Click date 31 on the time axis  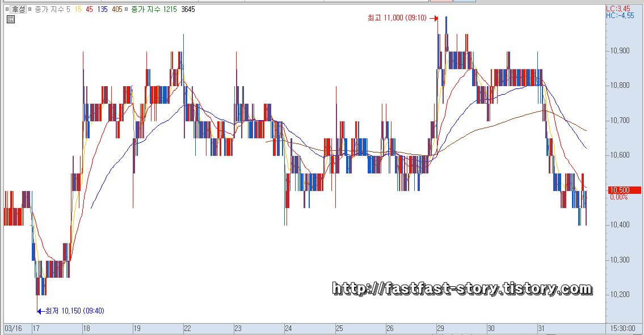point(541,328)
